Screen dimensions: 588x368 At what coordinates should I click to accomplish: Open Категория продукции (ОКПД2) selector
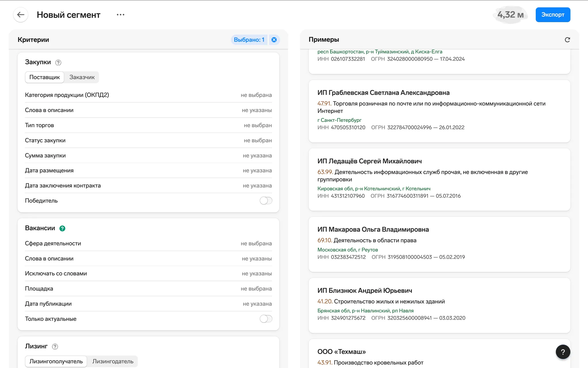[x=148, y=95]
